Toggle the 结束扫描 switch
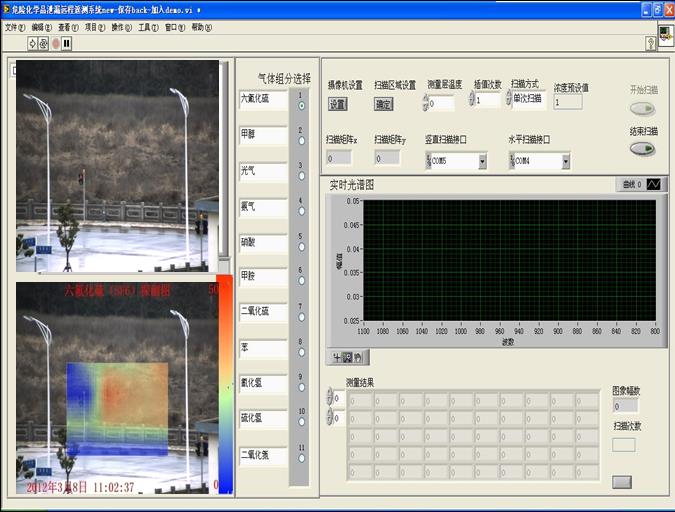The image size is (675, 512). click(642, 148)
